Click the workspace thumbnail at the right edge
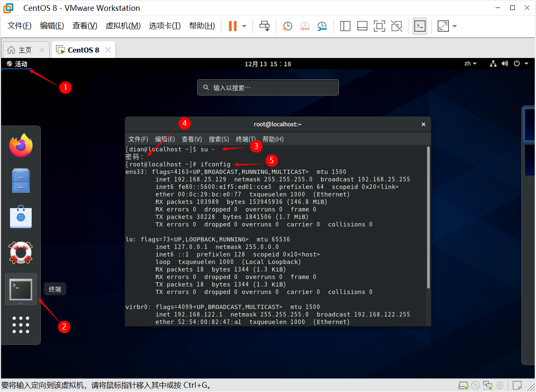Image resolution: width=536 pixels, height=392 pixels. point(529,124)
